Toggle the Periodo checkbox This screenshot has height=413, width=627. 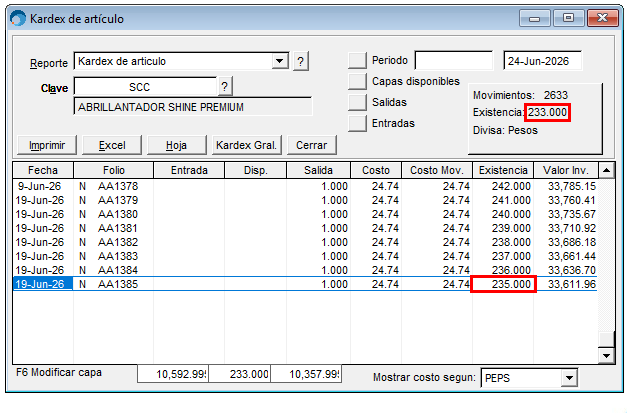tap(357, 60)
